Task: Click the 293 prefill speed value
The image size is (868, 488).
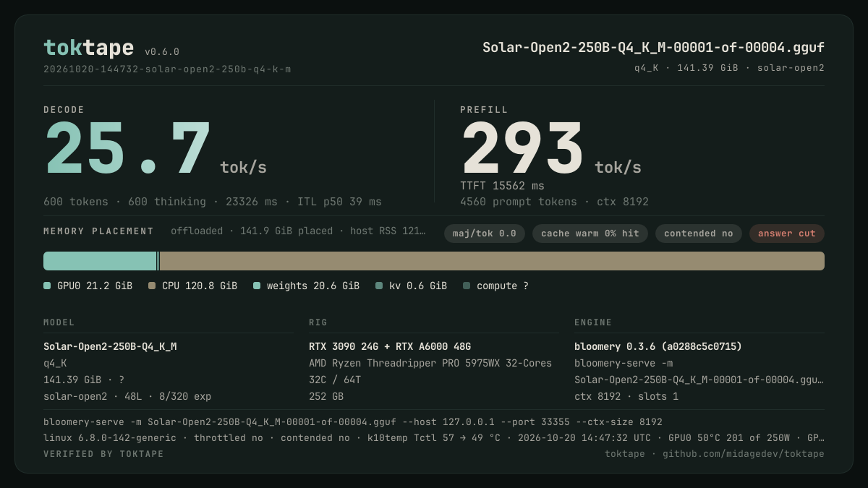Action: [522, 150]
